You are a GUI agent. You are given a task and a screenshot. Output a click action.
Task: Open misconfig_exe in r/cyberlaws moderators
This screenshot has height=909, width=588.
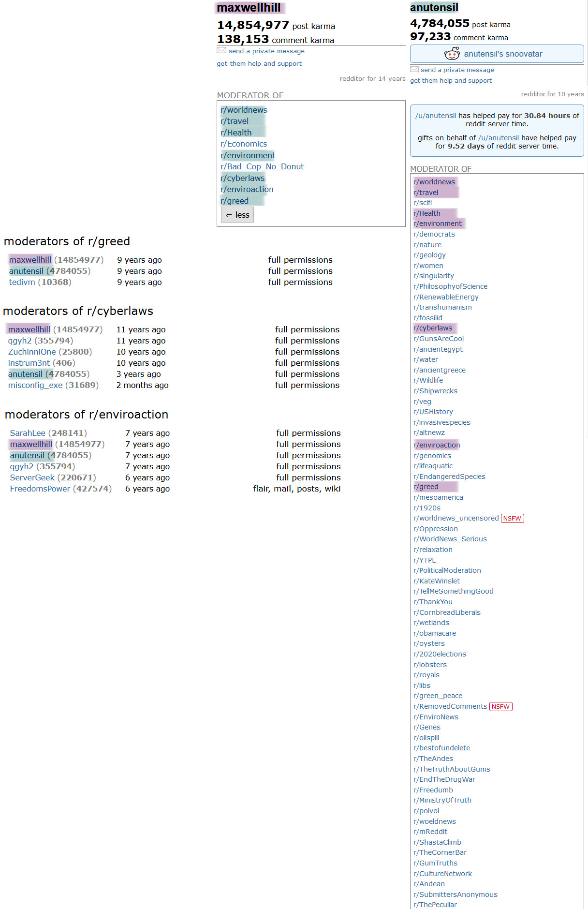pyautogui.click(x=35, y=385)
